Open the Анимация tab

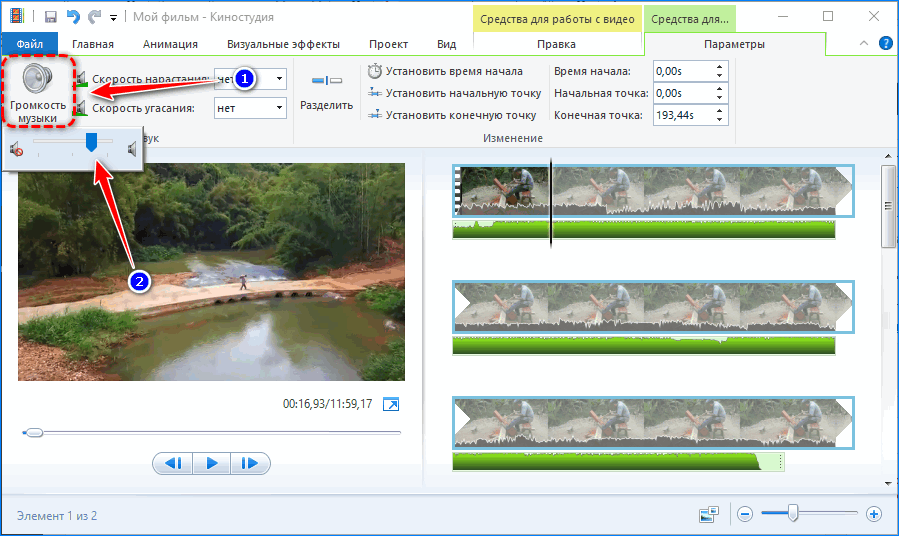(x=170, y=44)
